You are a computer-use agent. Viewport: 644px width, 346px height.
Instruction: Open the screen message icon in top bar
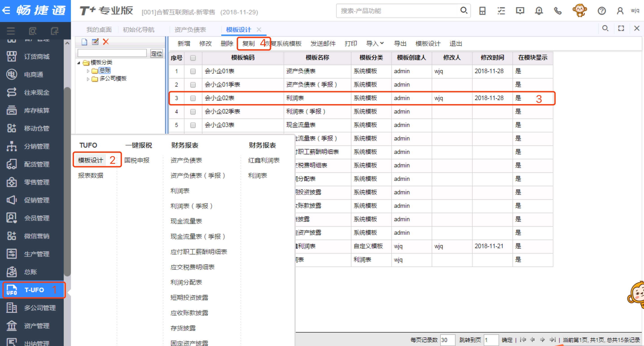pyautogui.click(x=520, y=11)
